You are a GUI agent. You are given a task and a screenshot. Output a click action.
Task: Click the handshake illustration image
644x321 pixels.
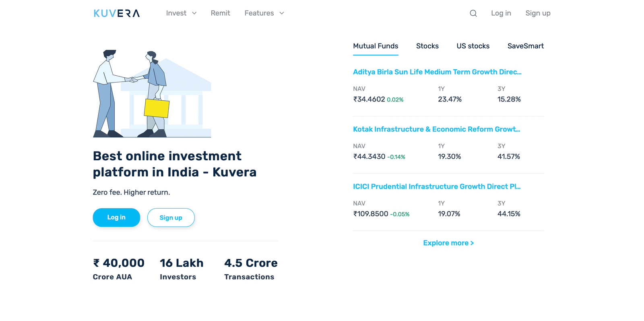pos(152,93)
